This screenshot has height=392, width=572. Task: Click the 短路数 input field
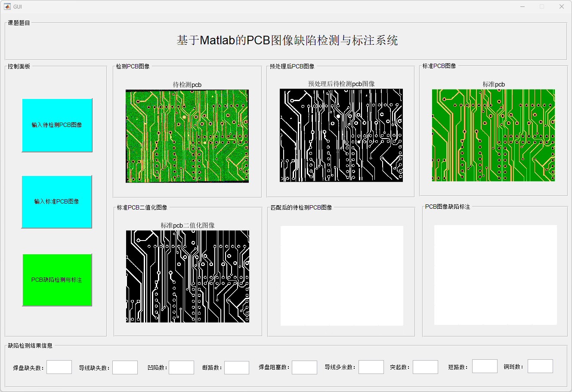[484, 366]
